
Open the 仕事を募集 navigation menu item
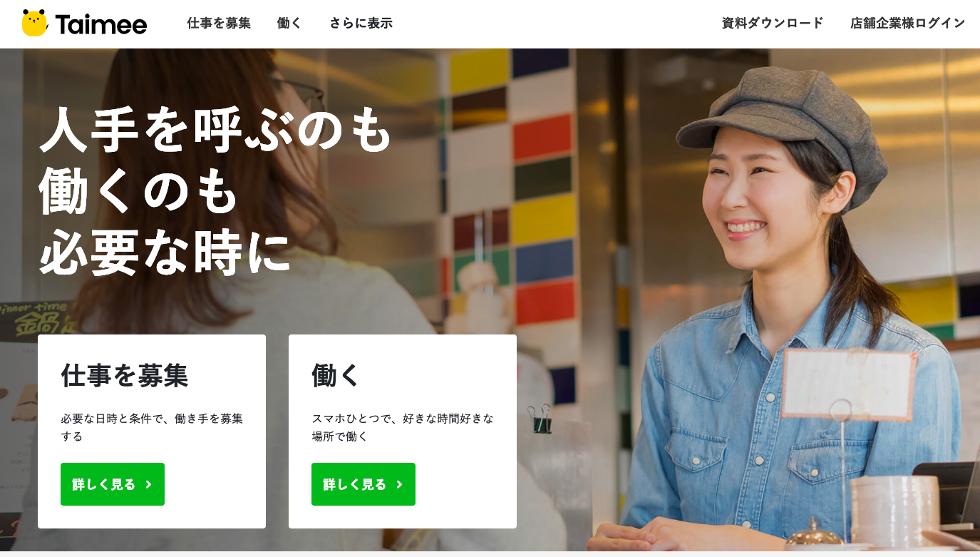(219, 23)
